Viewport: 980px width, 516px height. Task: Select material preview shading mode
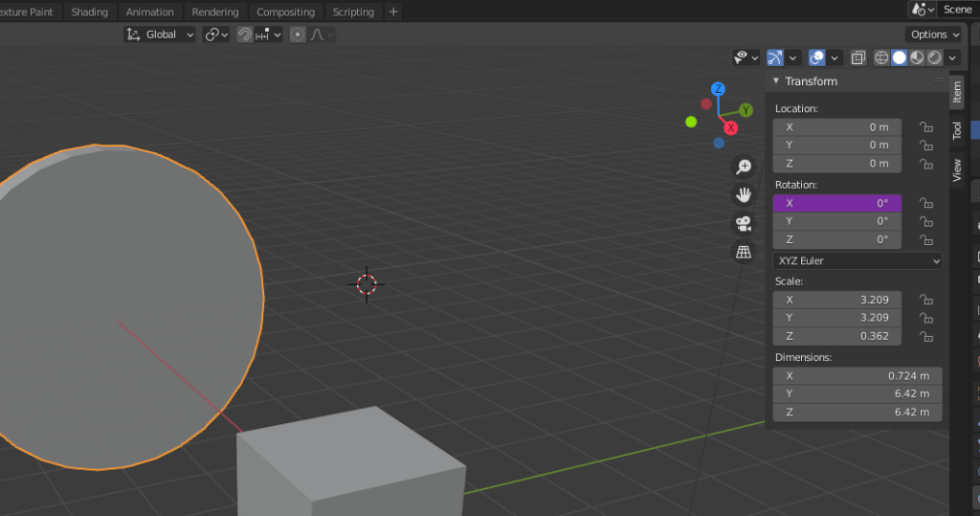[917, 58]
